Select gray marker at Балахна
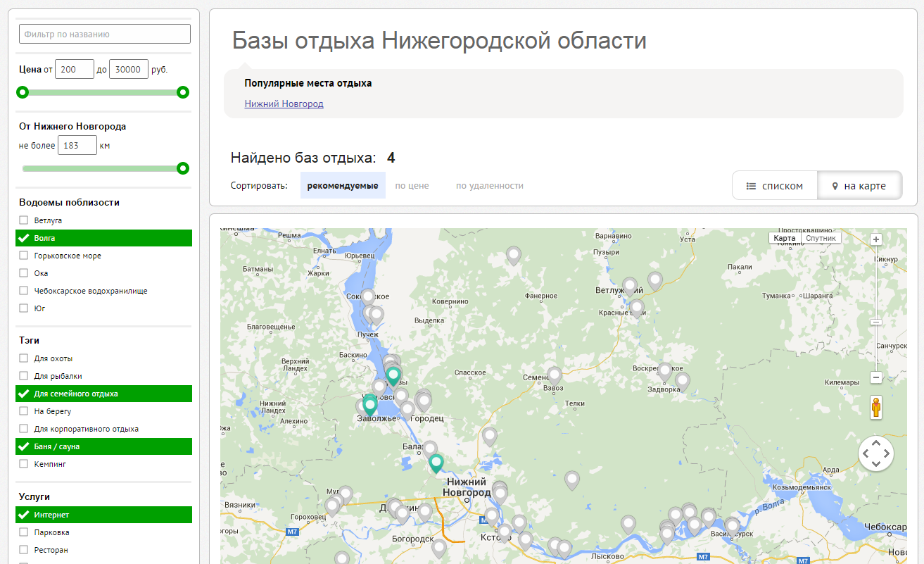The height and width of the screenshot is (564, 924). 430,449
